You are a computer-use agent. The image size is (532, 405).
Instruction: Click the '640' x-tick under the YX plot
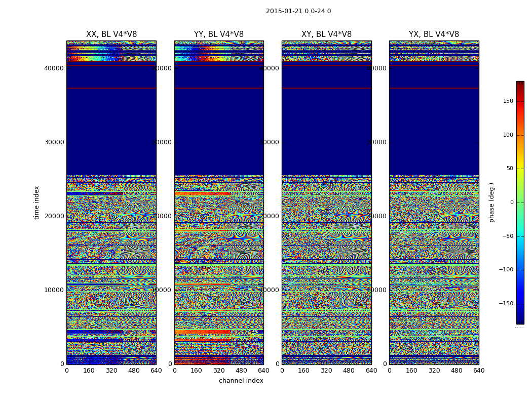click(x=479, y=371)
